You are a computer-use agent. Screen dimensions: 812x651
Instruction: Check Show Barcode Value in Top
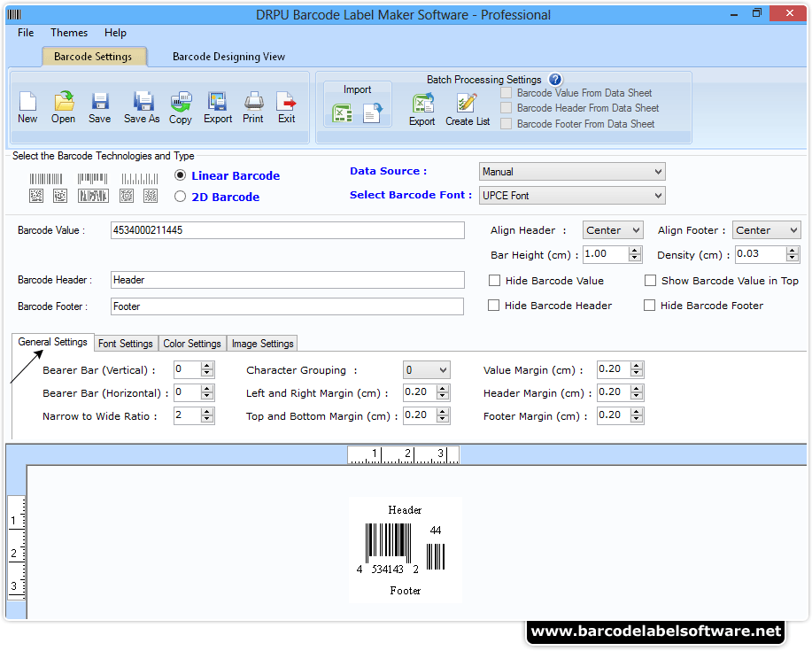651,280
